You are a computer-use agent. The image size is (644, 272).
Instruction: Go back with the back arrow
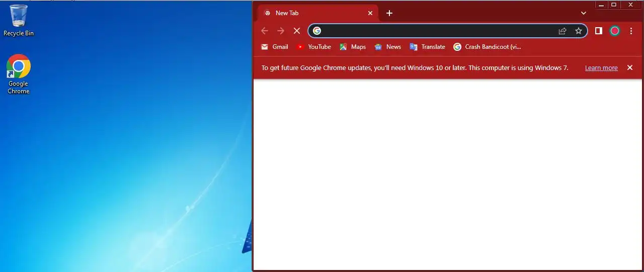(x=265, y=31)
